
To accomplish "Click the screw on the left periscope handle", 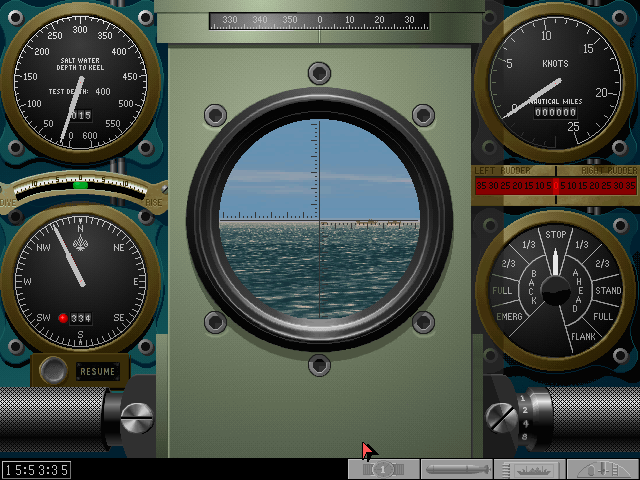I will coord(139,414).
